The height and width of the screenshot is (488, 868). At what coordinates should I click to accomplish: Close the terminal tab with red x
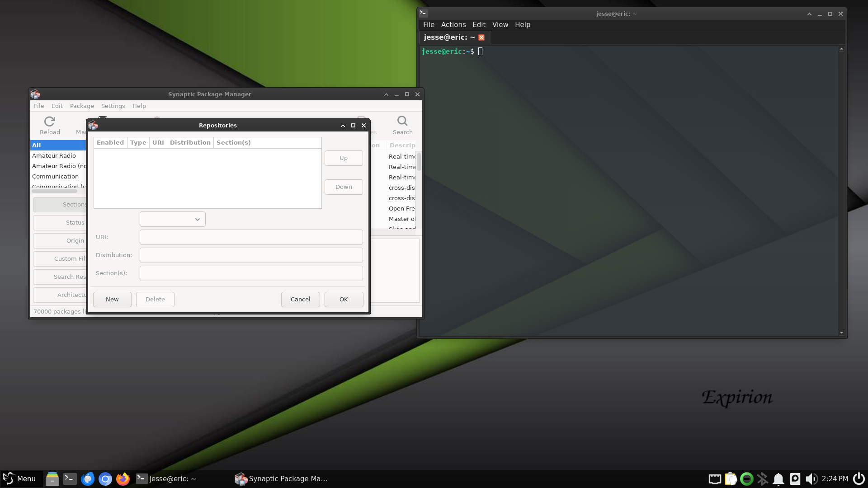[x=481, y=38]
